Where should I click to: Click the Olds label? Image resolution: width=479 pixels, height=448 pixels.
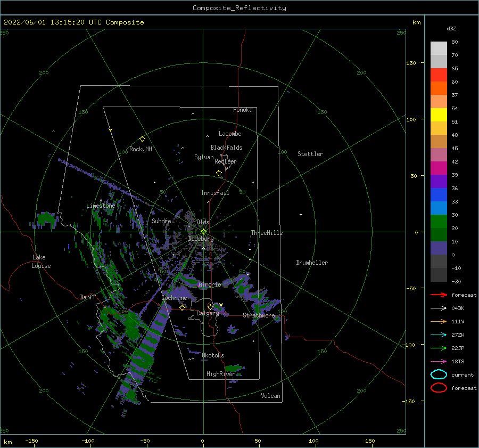[203, 222]
